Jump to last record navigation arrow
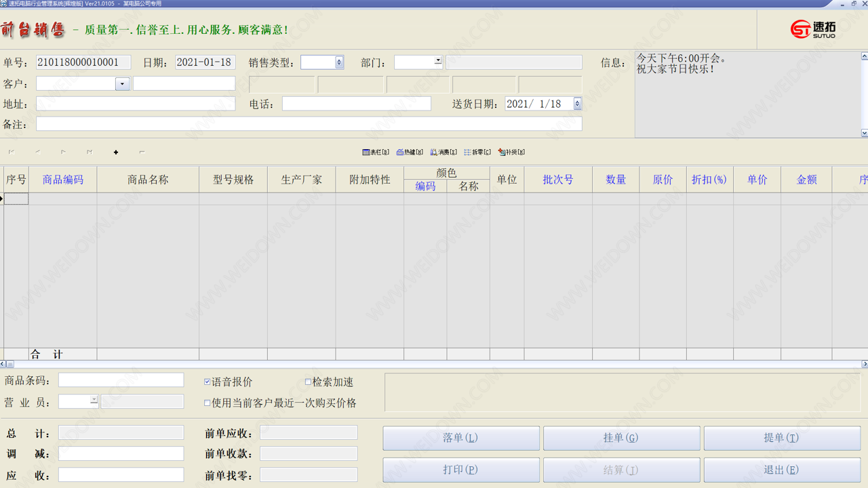 click(90, 152)
